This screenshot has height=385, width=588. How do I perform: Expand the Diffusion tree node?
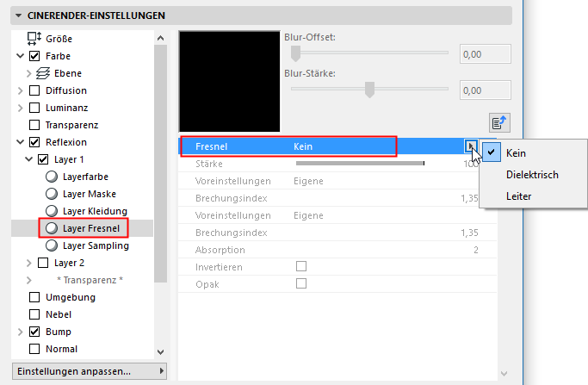[21, 90]
